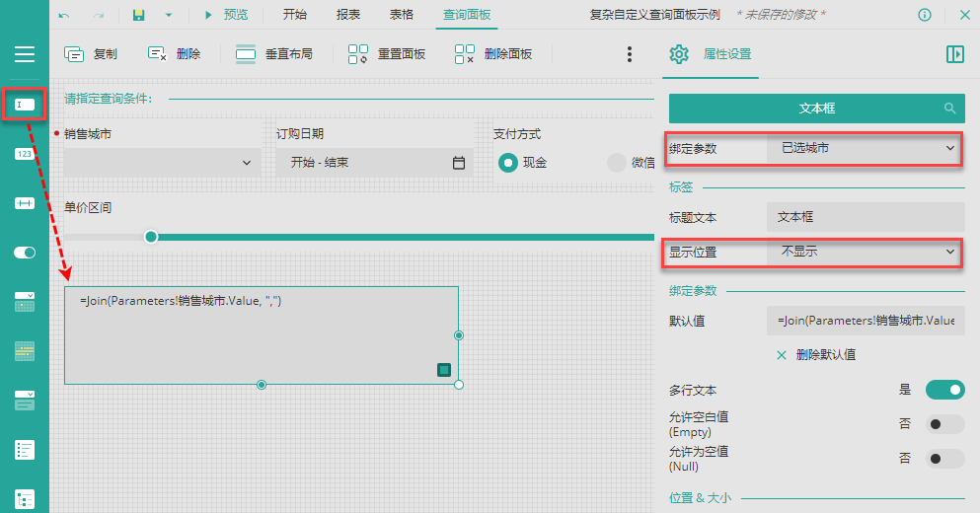This screenshot has height=513, width=980.
Task: Toggle the 多行文本 switch off
Action: click(945, 390)
